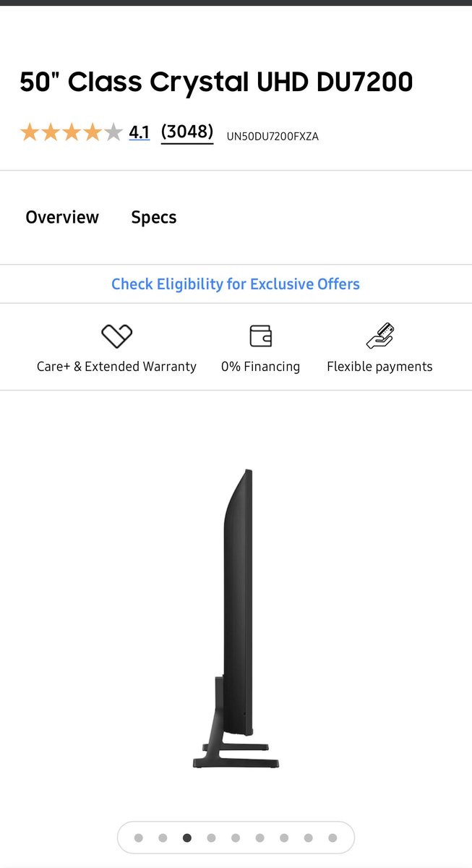Click Care+ & Extended Warranty label
Screen dimensions: 472x868
(116, 367)
